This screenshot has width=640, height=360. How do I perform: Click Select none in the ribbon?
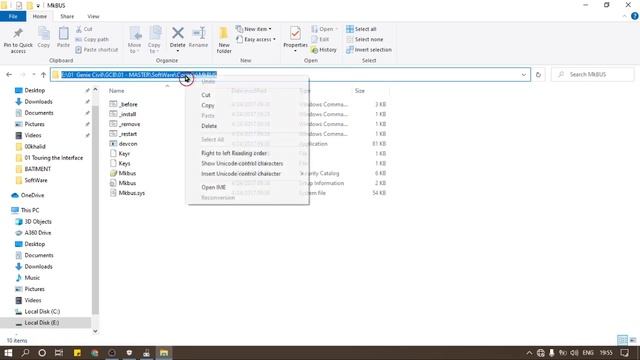coord(364,39)
